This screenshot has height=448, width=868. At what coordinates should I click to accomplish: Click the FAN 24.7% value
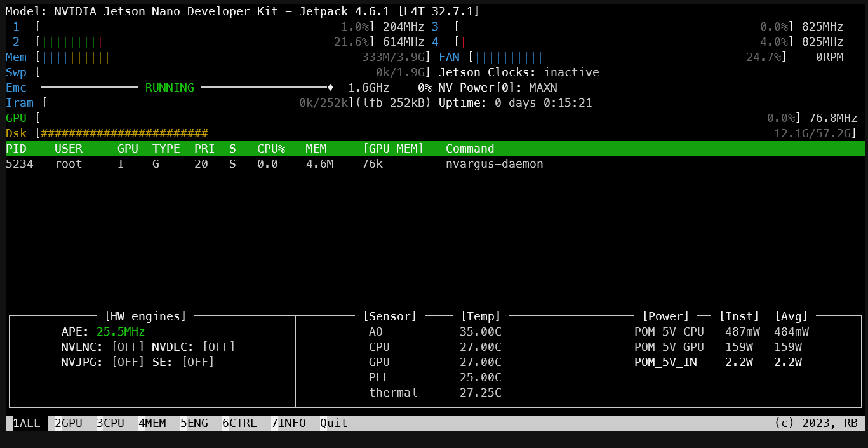[763, 57]
